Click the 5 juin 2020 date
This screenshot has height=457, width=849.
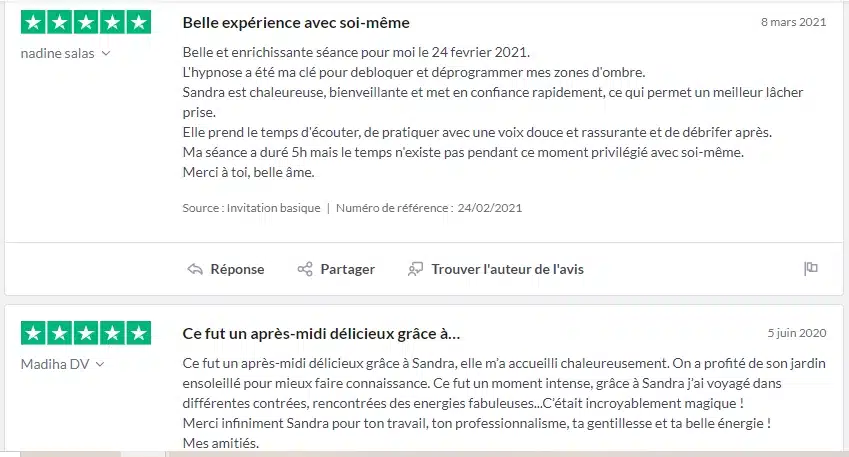click(796, 333)
